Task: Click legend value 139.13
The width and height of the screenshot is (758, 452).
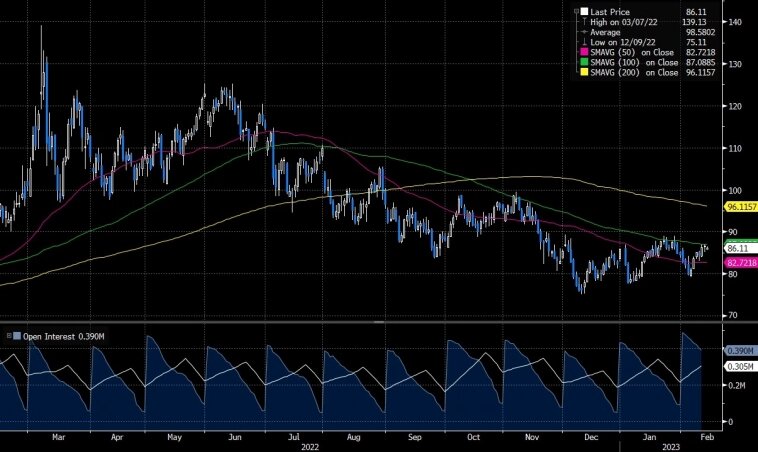Action: pyautogui.click(x=696, y=22)
